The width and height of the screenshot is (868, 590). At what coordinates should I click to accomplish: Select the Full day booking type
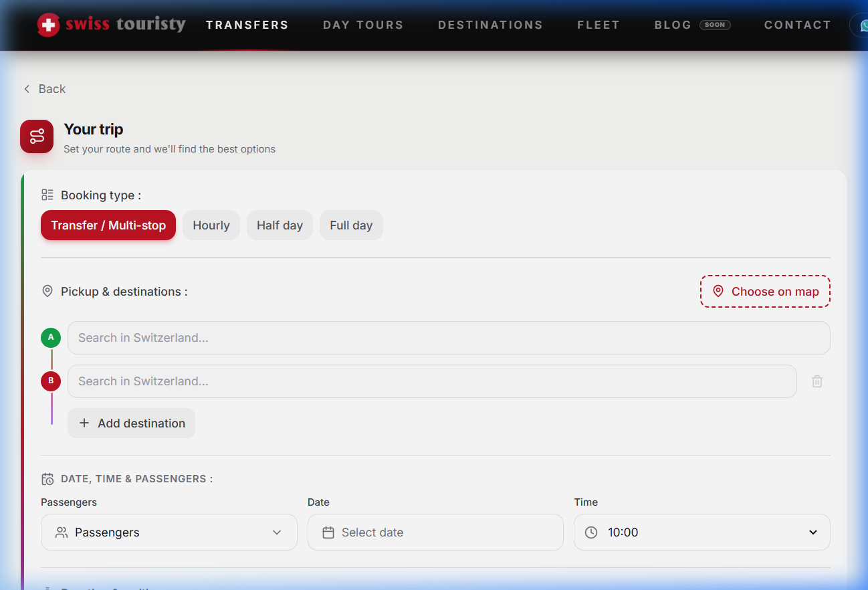click(x=351, y=225)
